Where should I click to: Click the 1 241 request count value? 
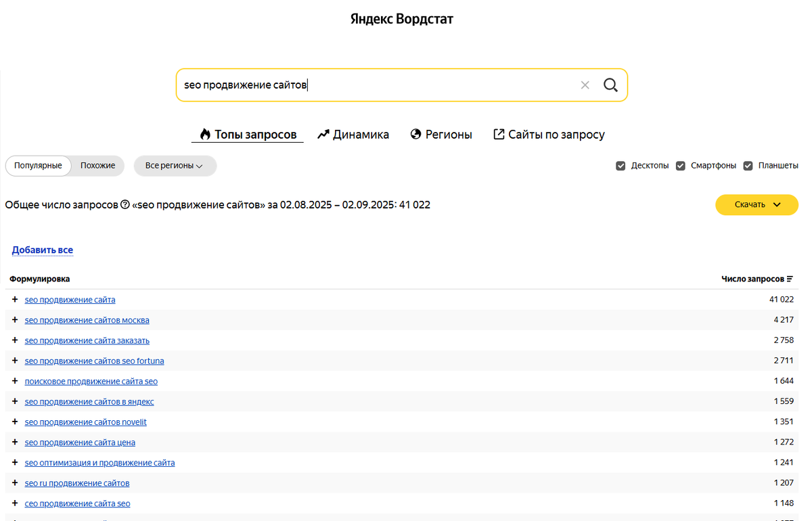click(784, 463)
